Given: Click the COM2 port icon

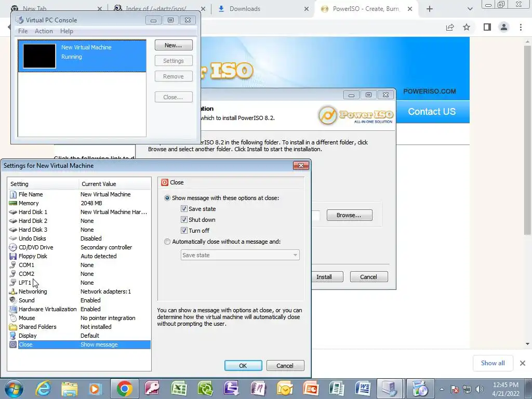Looking at the screenshot, I should coord(13,274).
